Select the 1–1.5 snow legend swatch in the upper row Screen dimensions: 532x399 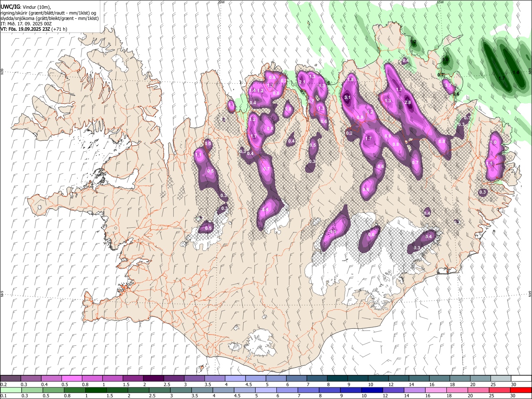112,378
